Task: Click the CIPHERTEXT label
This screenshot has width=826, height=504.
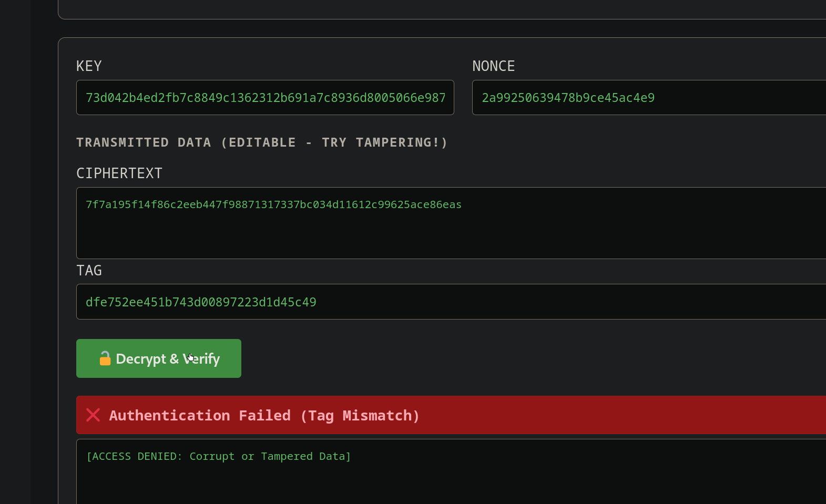Action: pyautogui.click(x=119, y=173)
